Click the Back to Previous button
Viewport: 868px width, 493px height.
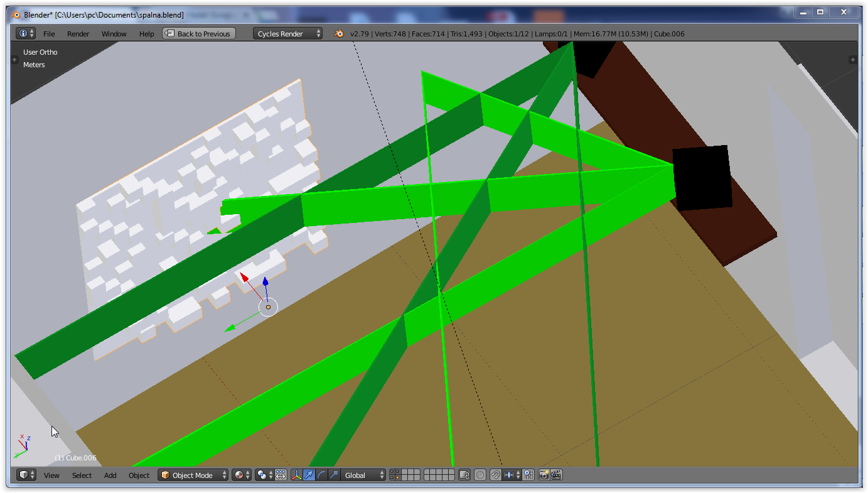(199, 34)
